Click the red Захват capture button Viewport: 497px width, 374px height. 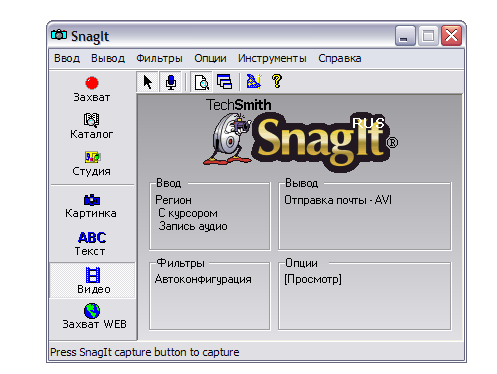point(92,89)
